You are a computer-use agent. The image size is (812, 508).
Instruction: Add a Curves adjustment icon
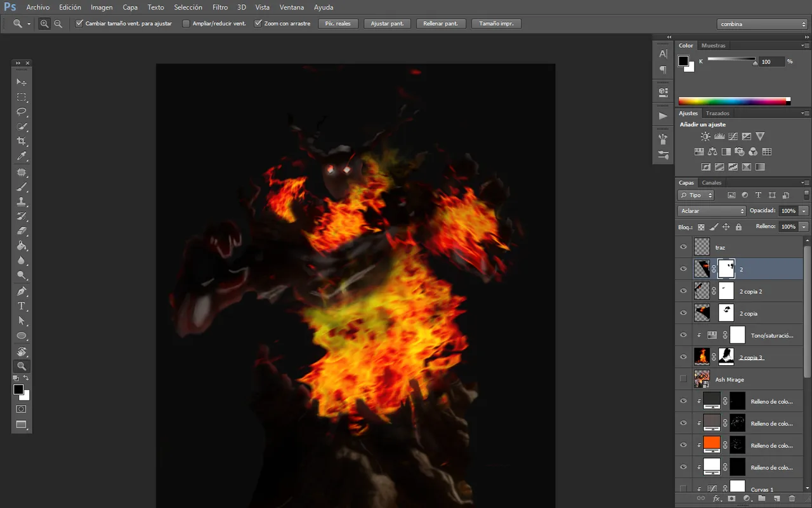click(x=733, y=136)
